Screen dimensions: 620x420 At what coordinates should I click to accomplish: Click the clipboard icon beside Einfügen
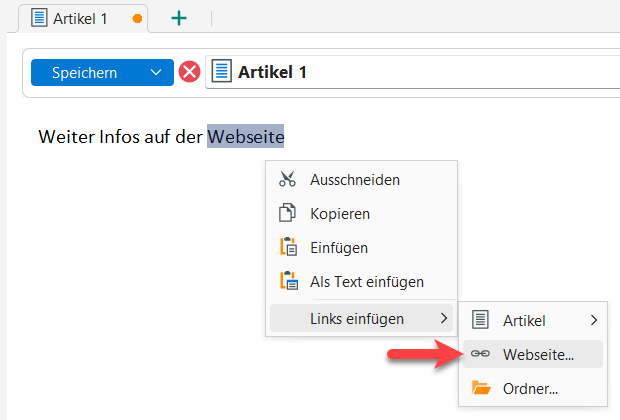tap(288, 248)
